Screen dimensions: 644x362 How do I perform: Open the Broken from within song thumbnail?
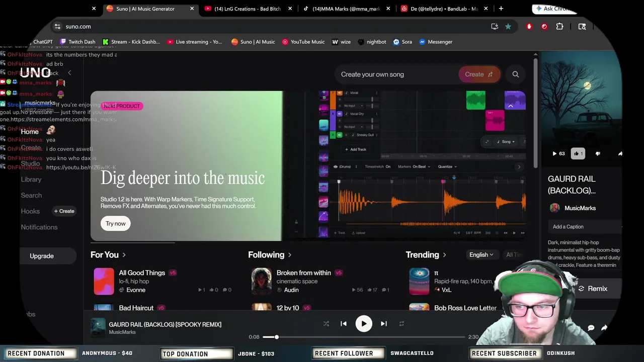pyautogui.click(x=262, y=281)
